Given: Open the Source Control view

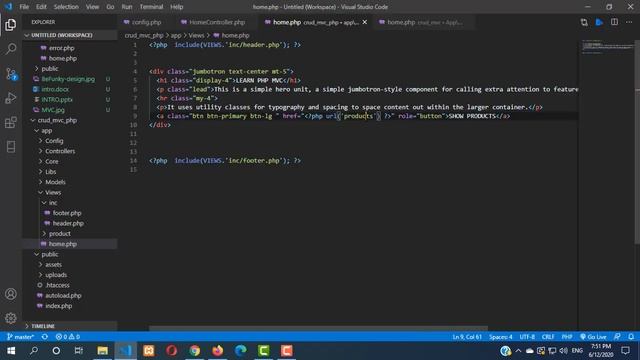Looking at the screenshot, I should [x=11, y=74].
